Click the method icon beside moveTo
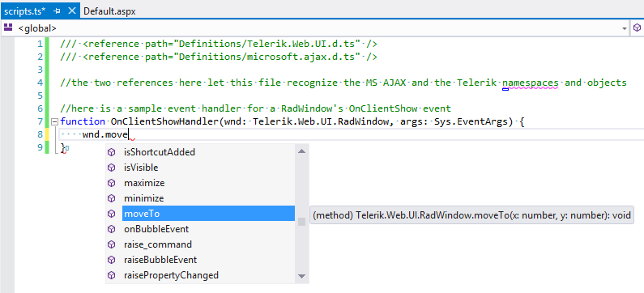The width and height of the screenshot is (644, 293). pos(111,214)
